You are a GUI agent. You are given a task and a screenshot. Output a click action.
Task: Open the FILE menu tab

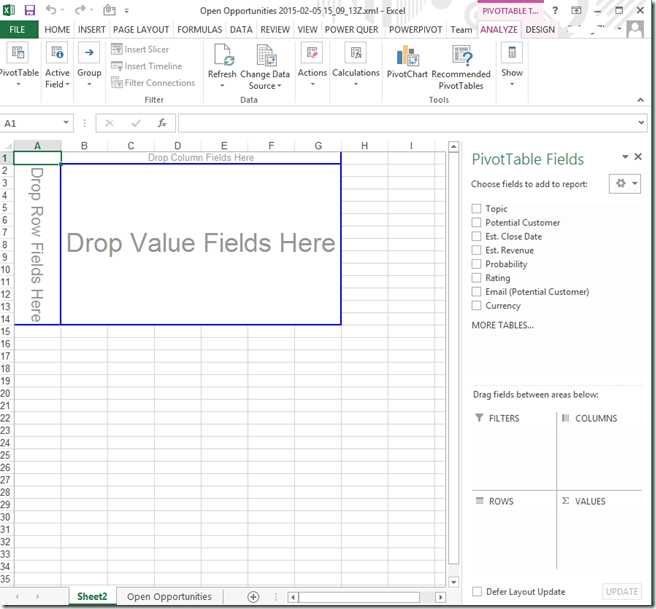point(18,29)
